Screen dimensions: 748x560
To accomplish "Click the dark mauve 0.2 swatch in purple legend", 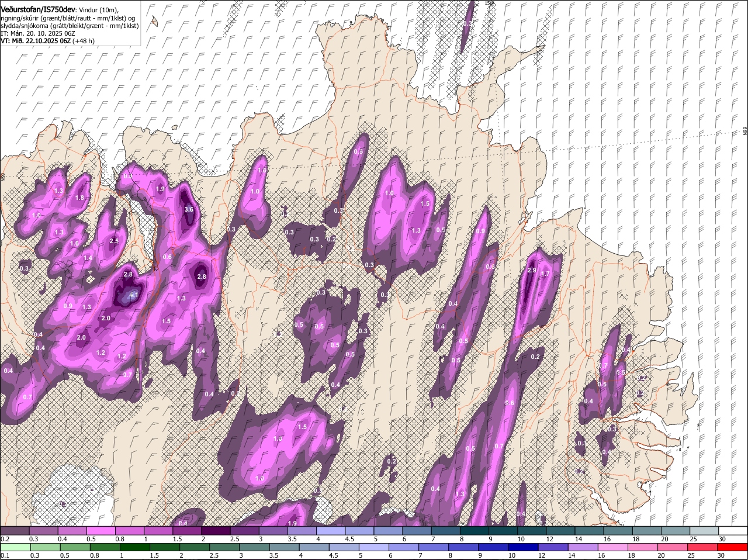I will click(15, 531).
